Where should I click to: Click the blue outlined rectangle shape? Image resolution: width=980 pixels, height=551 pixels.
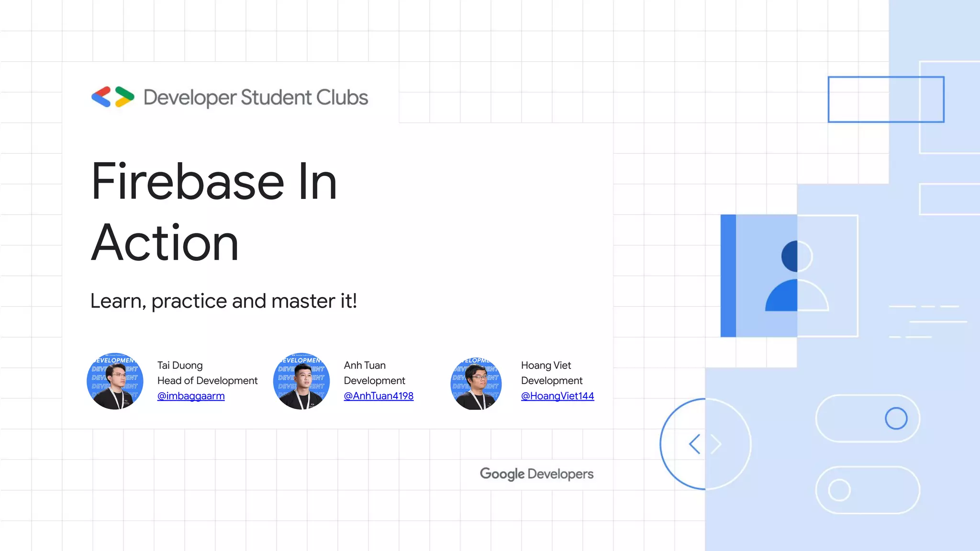pos(886,99)
